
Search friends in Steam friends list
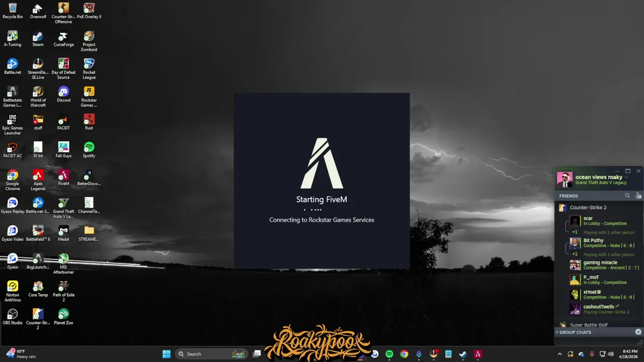627,196
